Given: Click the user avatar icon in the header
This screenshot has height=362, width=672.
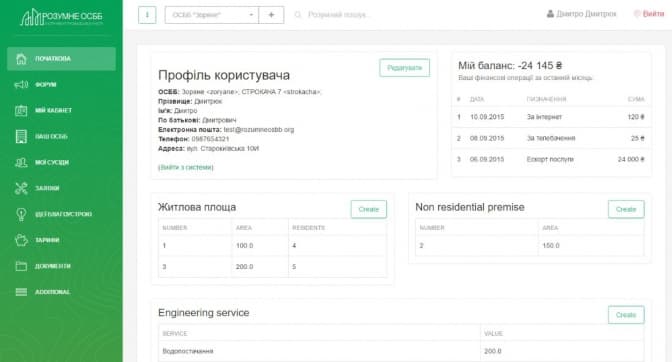Looking at the screenshot, I should (x=550, y=14).
